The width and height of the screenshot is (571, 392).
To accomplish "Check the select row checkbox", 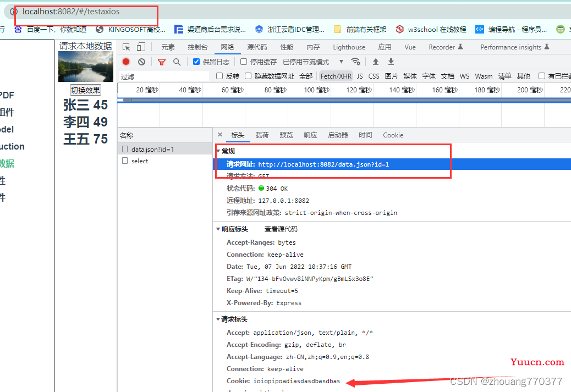I will point(125,161).
